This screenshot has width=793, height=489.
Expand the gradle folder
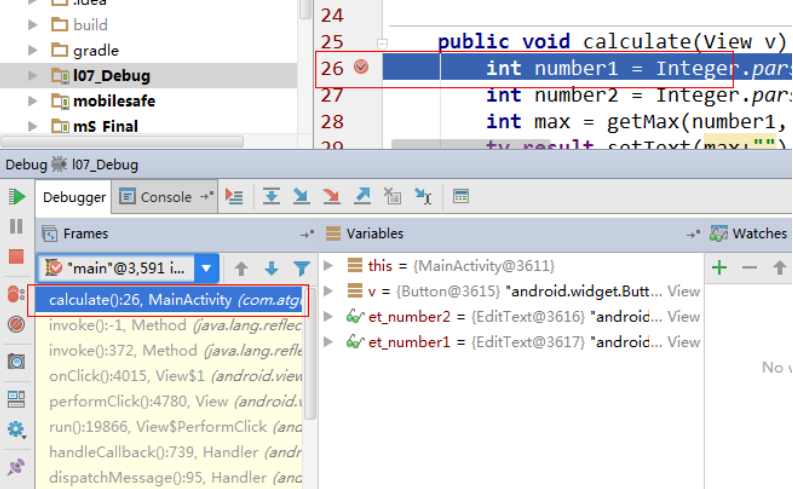[x=32, y=50]
